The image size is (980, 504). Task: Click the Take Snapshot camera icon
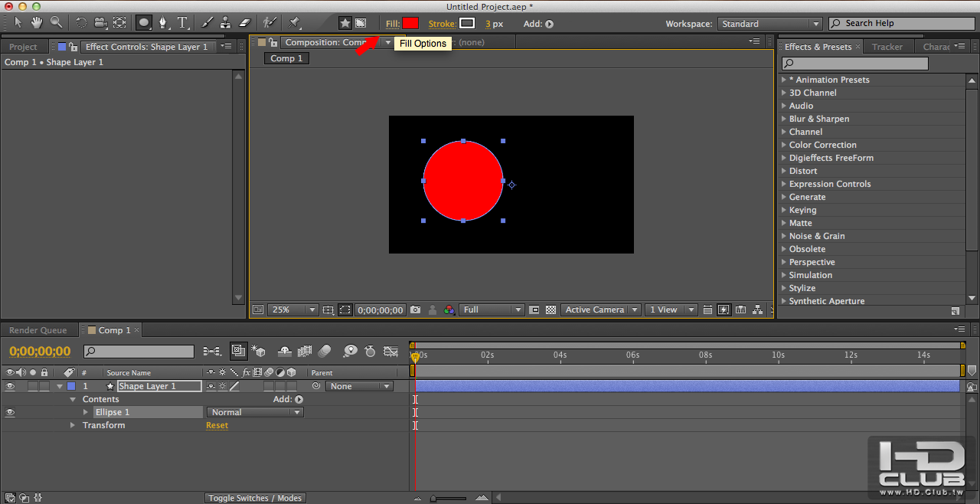(415, 310)
